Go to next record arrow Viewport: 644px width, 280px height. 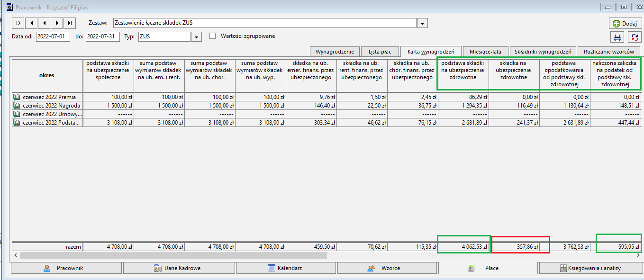tap(57, 23)
